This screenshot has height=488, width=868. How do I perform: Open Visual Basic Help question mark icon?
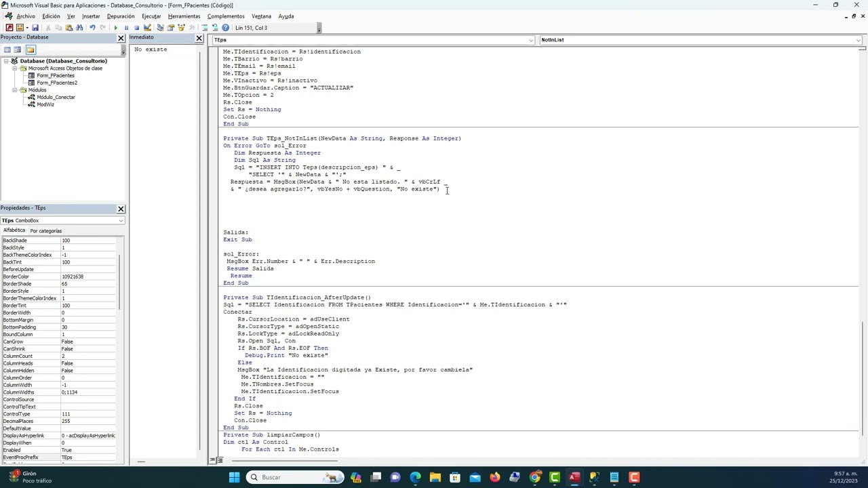pos(225,28)
